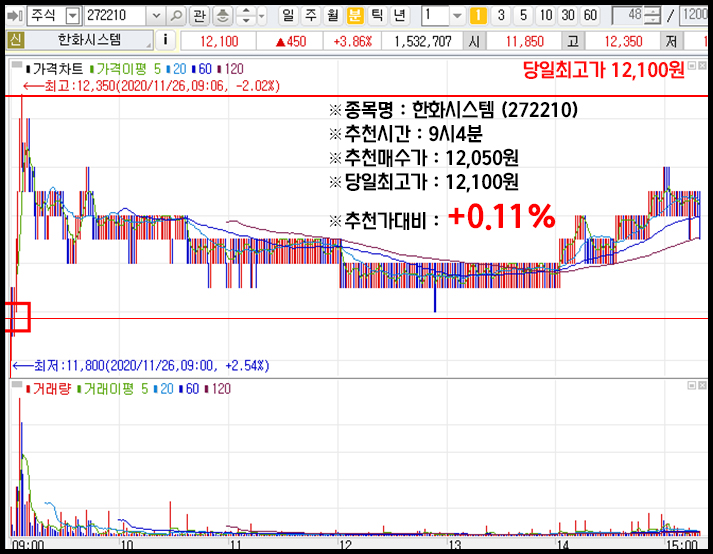Close the volume chart pane
The width and height of the screenshot is (713, 554).
tap(703, 385)
